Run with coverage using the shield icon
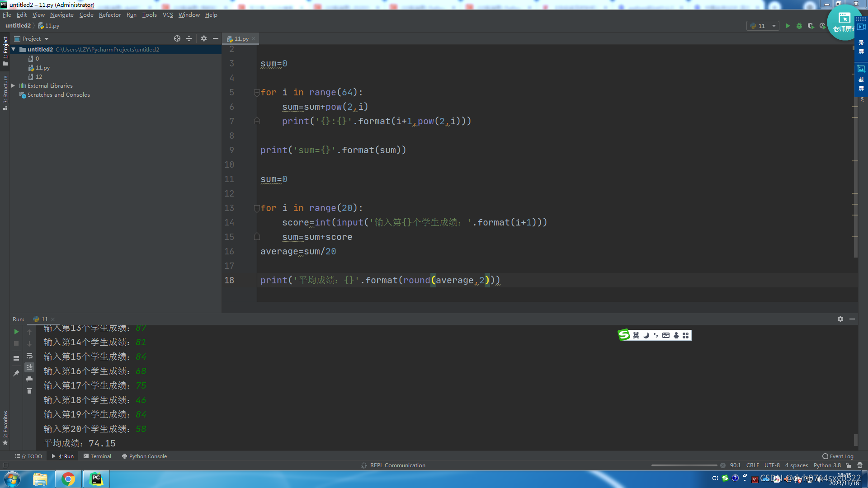 point(811,26)
